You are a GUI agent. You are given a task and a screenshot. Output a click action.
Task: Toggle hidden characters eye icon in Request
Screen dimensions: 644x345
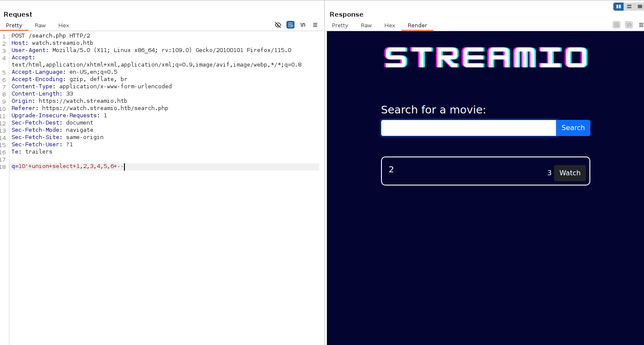coord(278,25)
